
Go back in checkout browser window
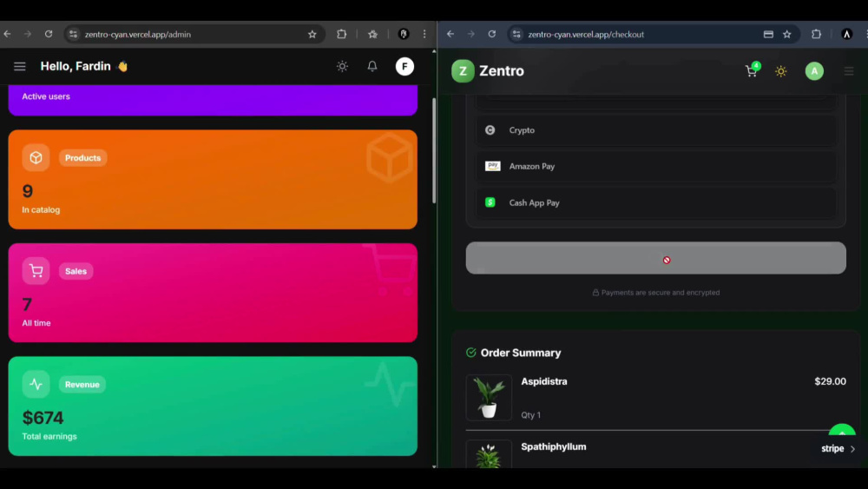[450, 35]
